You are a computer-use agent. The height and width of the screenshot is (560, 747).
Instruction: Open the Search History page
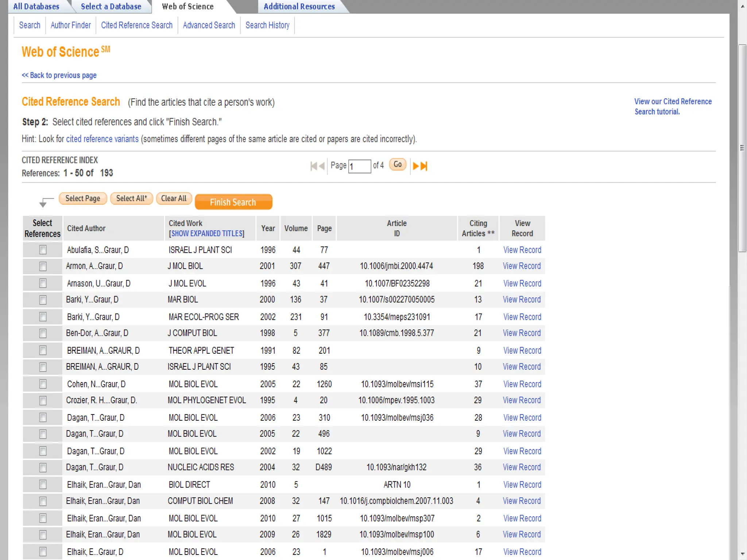tap(267, 25)
